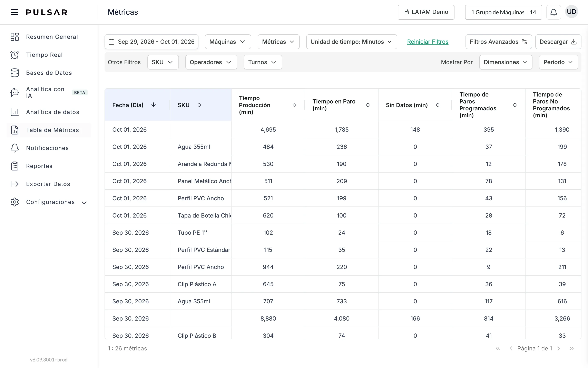The image size is (588, 368).
Task: Click the Reiniciar Filtros link
Action: (x=428, y=42)
